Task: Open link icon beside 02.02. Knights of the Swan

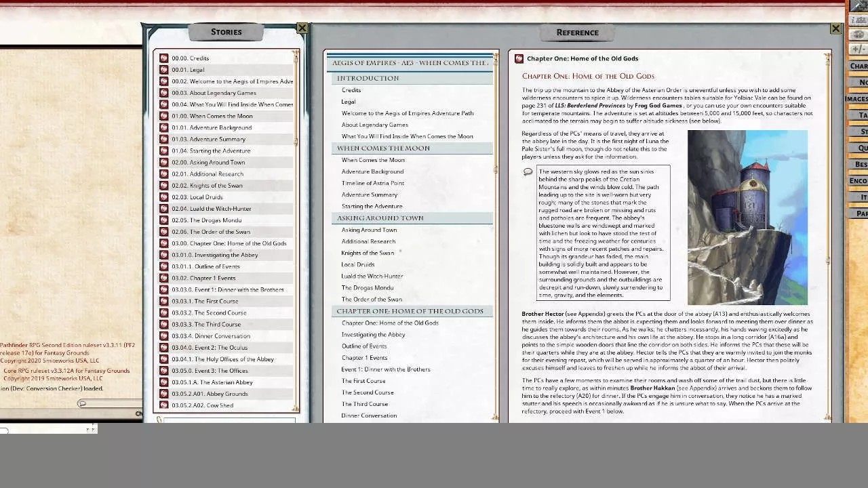Action: click(163, 185)
